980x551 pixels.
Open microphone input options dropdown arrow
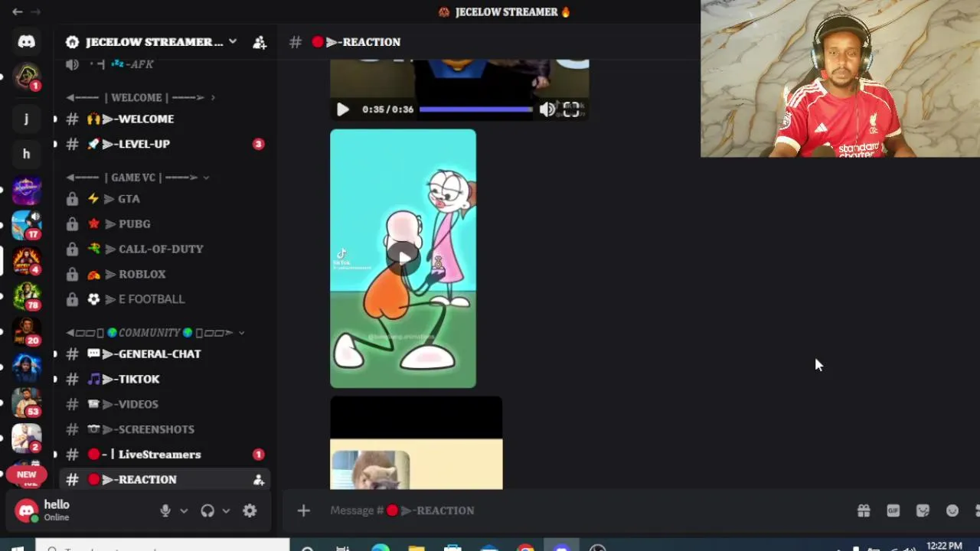click(x=184, y=510)
